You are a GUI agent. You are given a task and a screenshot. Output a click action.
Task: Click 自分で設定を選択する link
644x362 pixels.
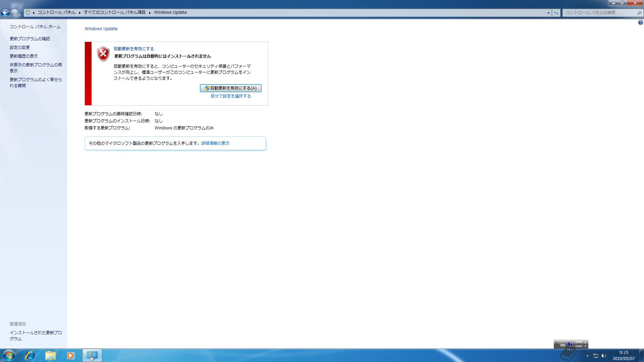pyautogui.click(x=231, y=96)
